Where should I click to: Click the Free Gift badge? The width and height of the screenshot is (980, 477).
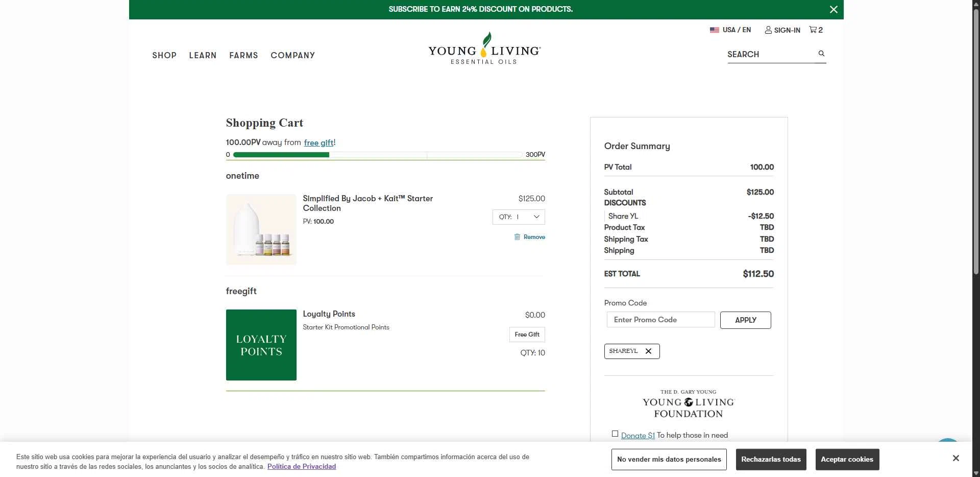point(527,335)
